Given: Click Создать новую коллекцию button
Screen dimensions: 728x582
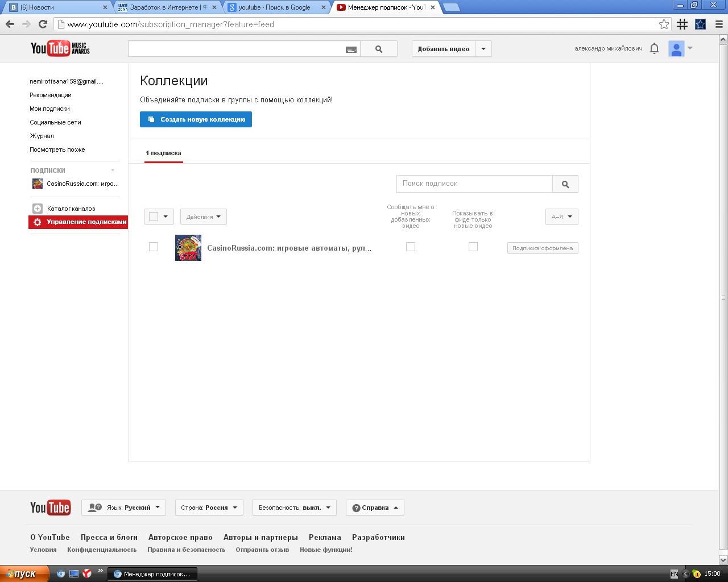Looking at the screenshot, I should pyautogui.click(x=196, y=119).
